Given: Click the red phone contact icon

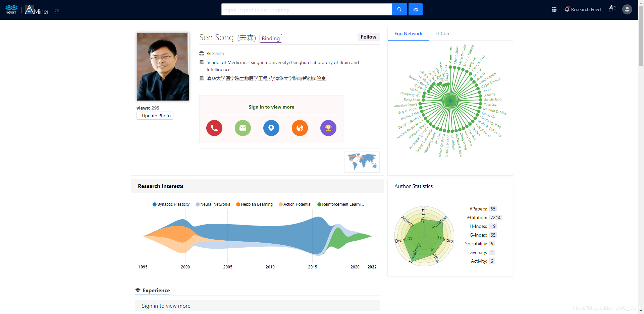Looking at the screenshot, I should (214, 128).
